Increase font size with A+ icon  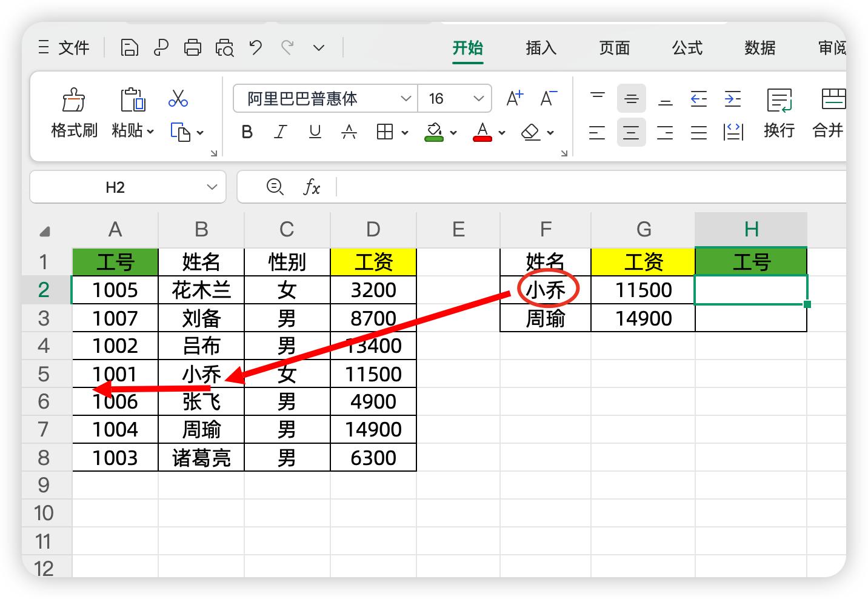coord(515,98)
